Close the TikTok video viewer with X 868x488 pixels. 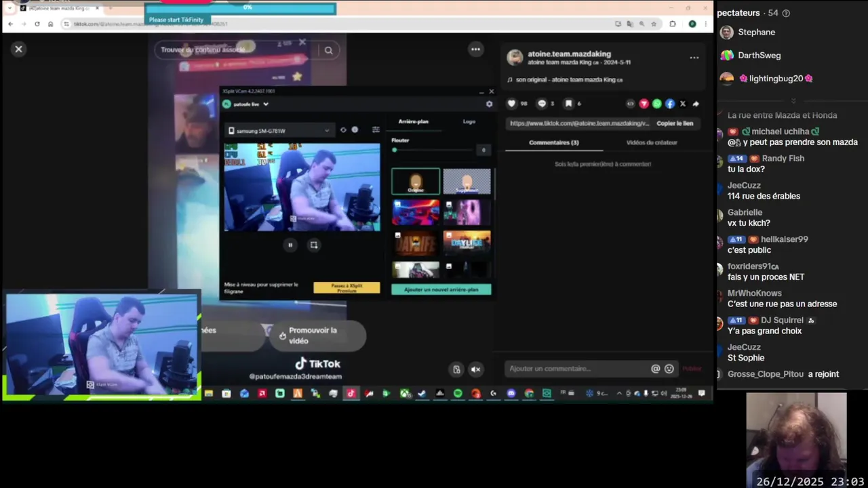18,49
